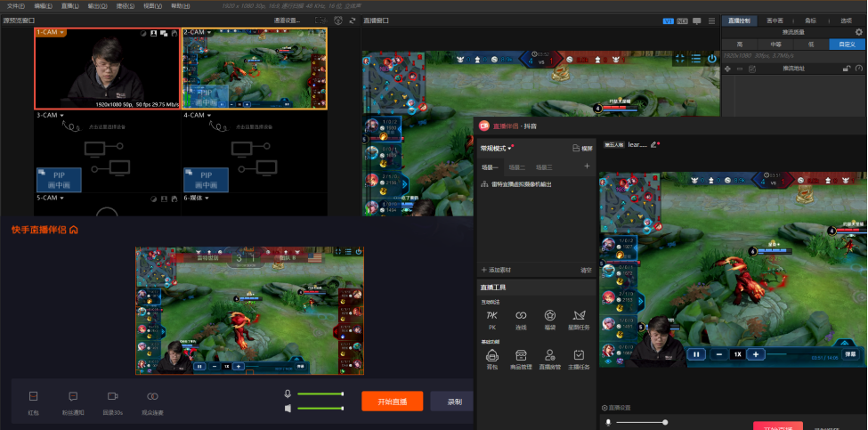
Task: Open 粉丝通知 fan notification in Kuaishou
Action: click(x=73, y=402)
